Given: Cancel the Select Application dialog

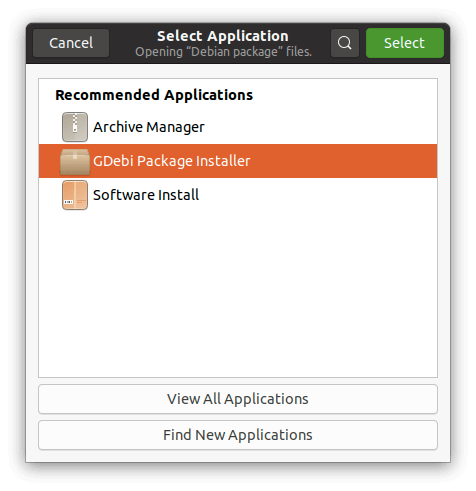Looking at the screenshot, I should 71,43.
